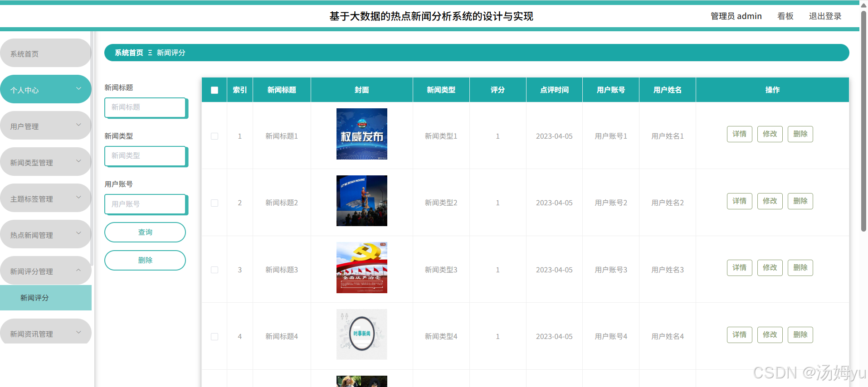Check the row 1 checkbox for 新闻标题1
This screenshot has height=387, width=868.
215,136
